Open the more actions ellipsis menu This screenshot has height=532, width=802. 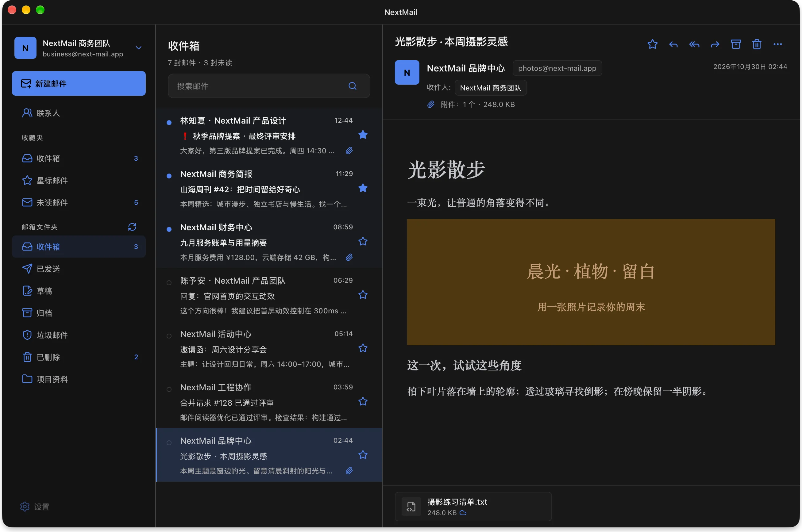[777, 44]
